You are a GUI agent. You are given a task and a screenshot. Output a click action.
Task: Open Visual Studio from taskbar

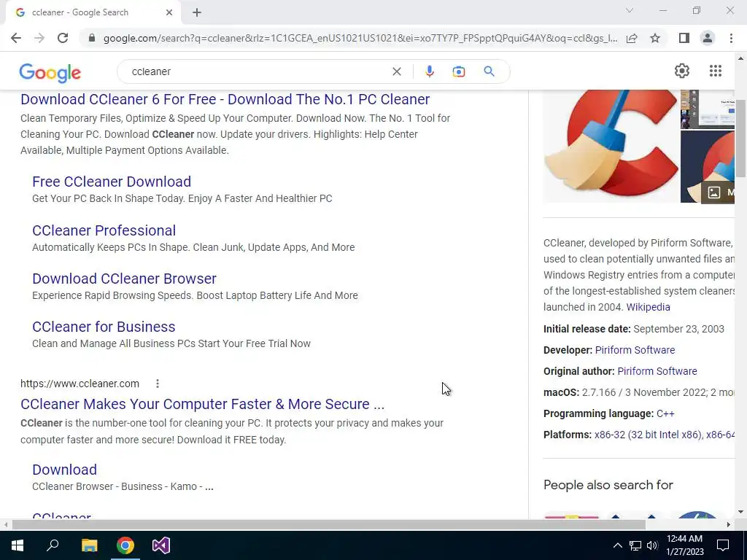[x=161, y=545]
